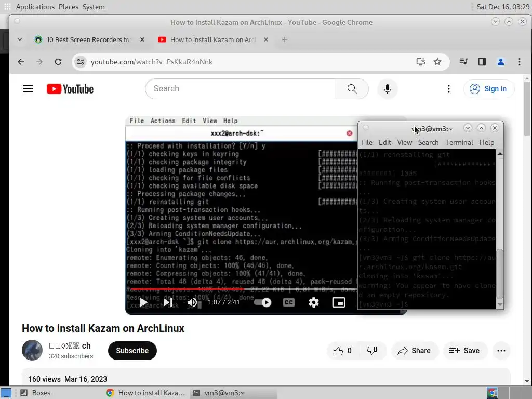The height and width of the screenshot is (399, 532).
Task: Reload the YouTube page
Action: pos(58,62)
